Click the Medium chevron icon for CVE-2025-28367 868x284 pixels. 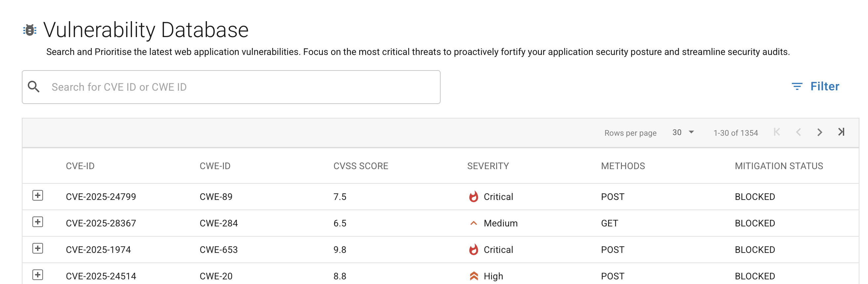473,223
